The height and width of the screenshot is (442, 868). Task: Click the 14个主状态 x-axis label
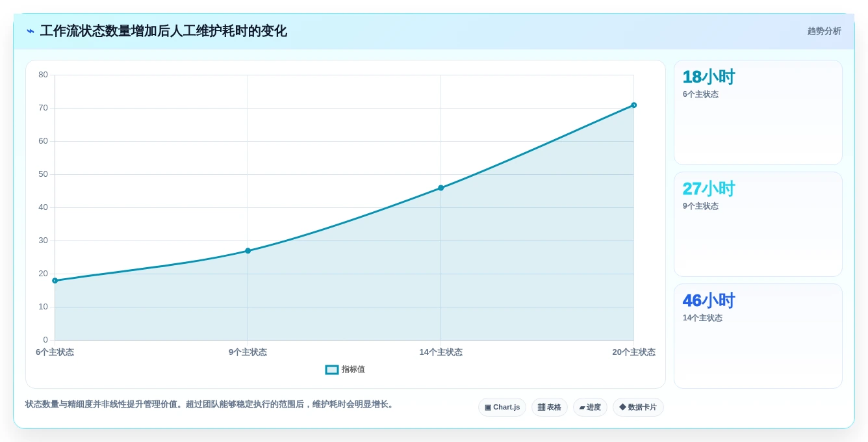tap(440, 352)
